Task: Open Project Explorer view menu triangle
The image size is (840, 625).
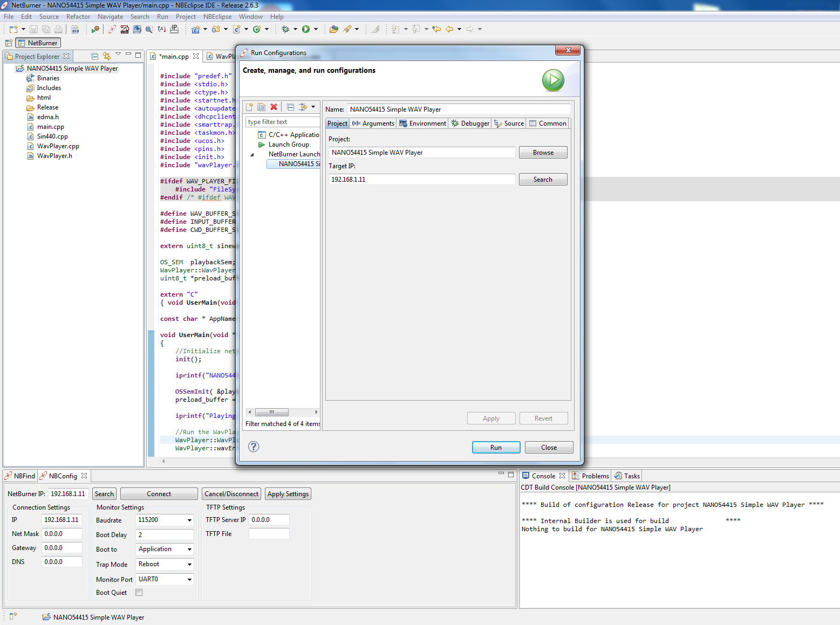Action: click(118, 54)
